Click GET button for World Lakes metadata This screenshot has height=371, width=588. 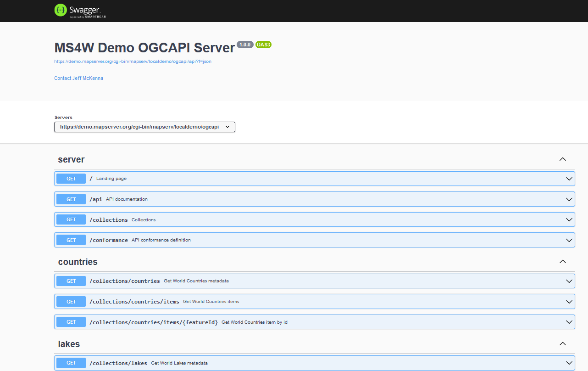click(71, 363)
